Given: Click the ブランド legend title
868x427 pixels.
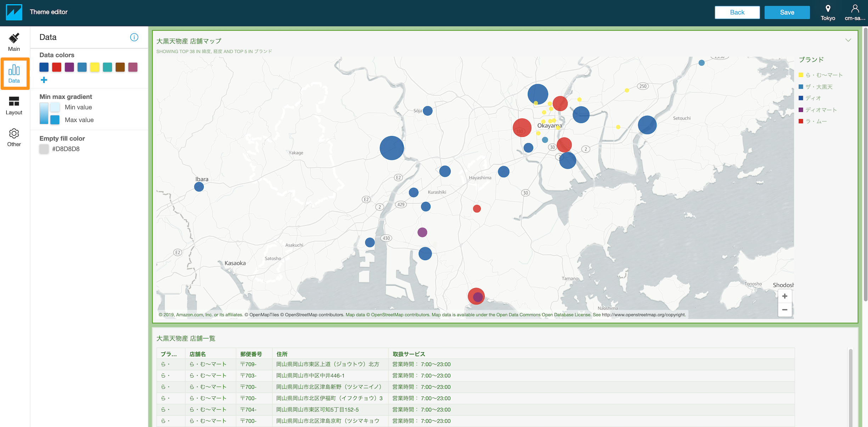Looking at the screenshot, I should click(x=811, y=60).
